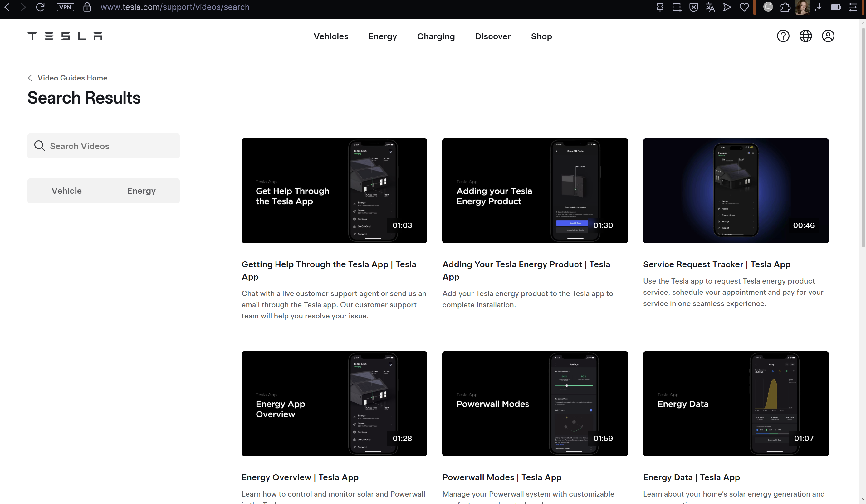Go back to Video Guides Home
Screen dimensions: 866x504
pyautogui.click(x=72, y=78)
